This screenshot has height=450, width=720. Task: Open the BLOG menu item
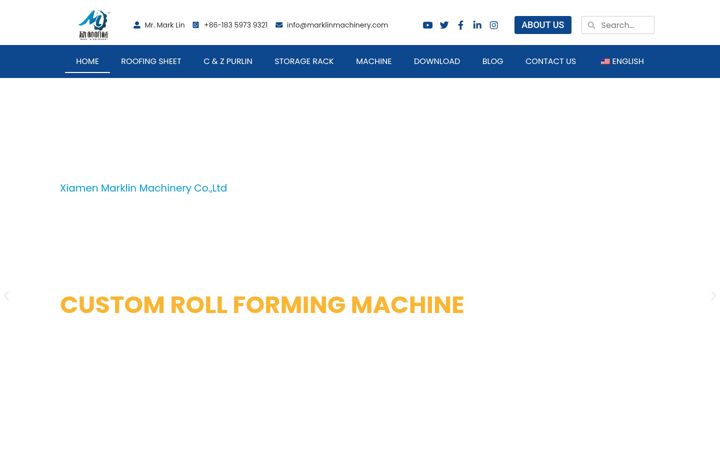point(493,61)
